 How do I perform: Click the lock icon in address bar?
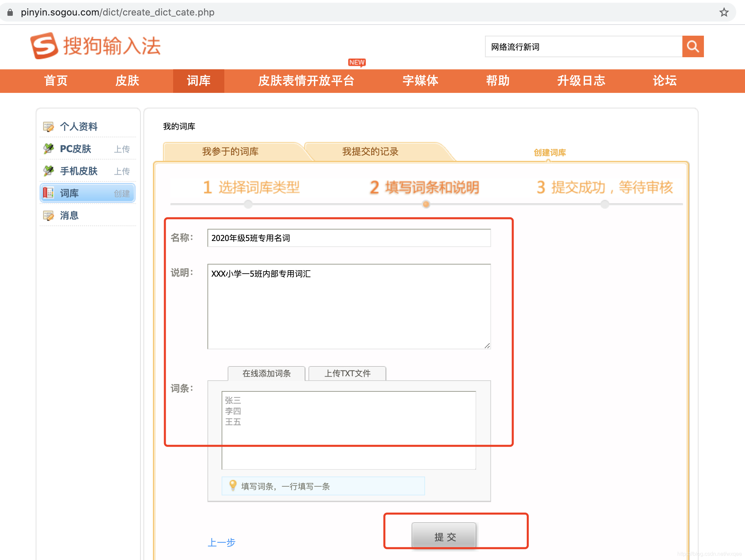(x=10, y=12)
